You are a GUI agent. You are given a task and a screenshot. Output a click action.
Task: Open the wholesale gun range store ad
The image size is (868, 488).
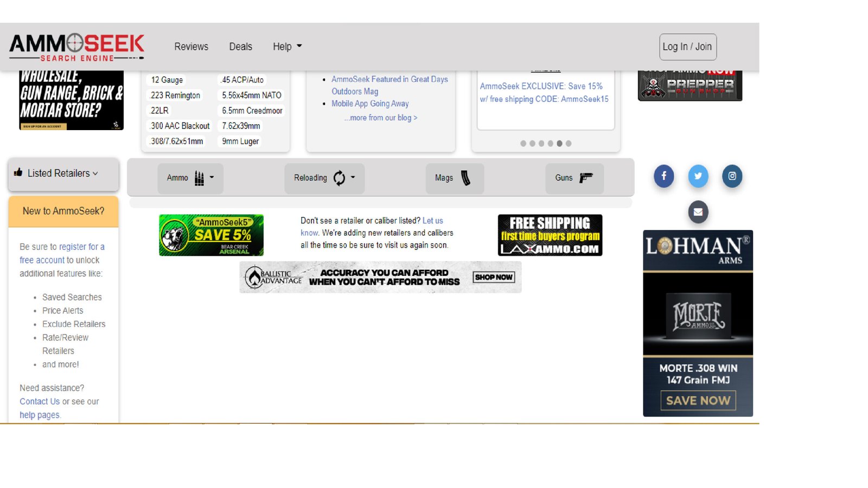tap(71, 100)
